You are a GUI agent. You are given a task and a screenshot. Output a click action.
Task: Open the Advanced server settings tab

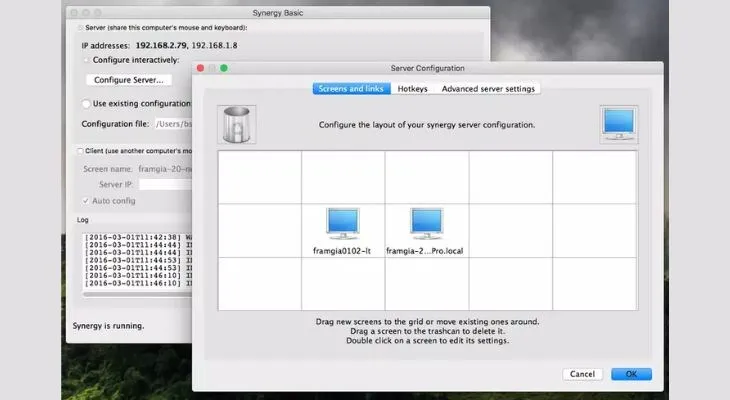(x=488, y=88)
